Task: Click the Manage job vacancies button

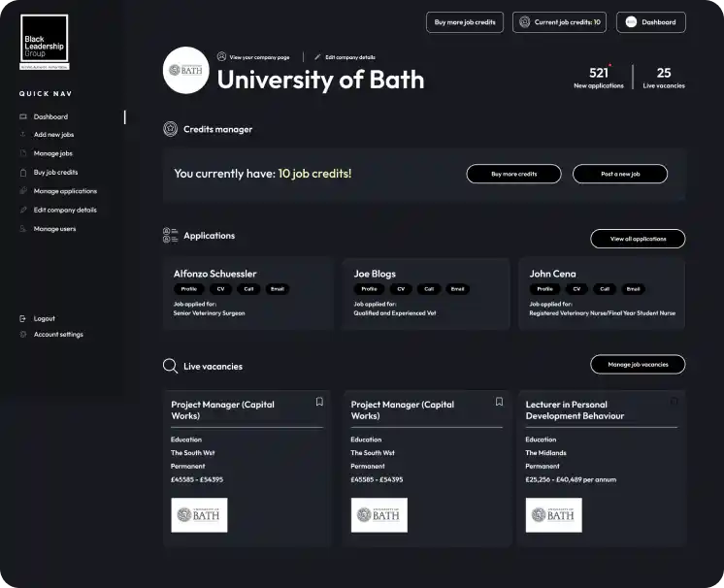Action: click(x=639, y=364)
